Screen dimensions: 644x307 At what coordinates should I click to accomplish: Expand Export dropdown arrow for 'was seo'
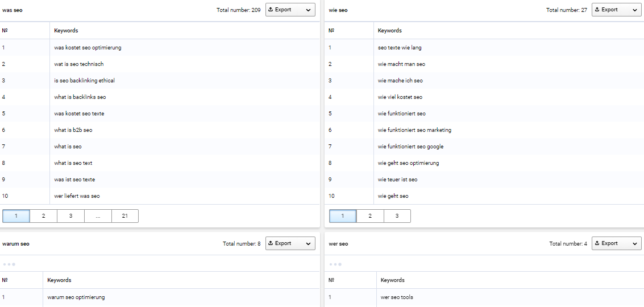(x=308, y=10)
